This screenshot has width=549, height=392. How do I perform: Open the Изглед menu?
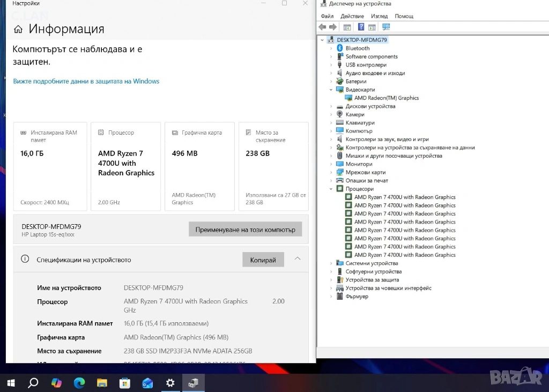[379, 16]
